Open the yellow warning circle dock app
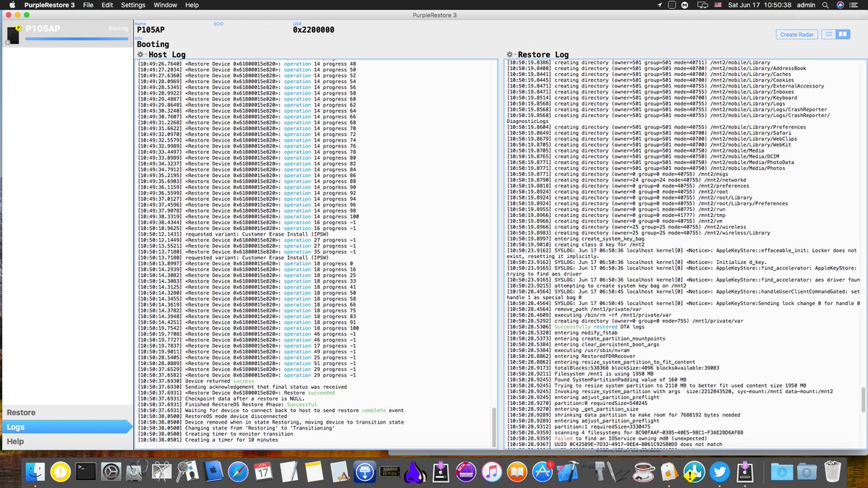 point(60,471)
